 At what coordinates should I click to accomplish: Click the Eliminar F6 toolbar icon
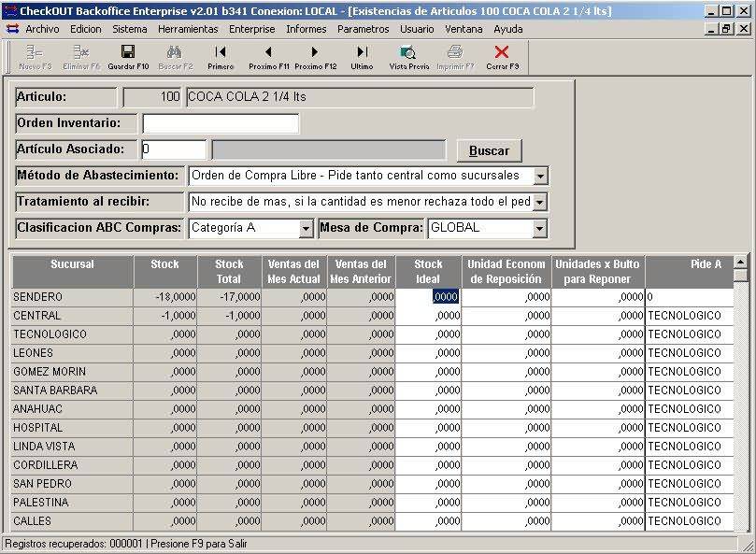81,57
